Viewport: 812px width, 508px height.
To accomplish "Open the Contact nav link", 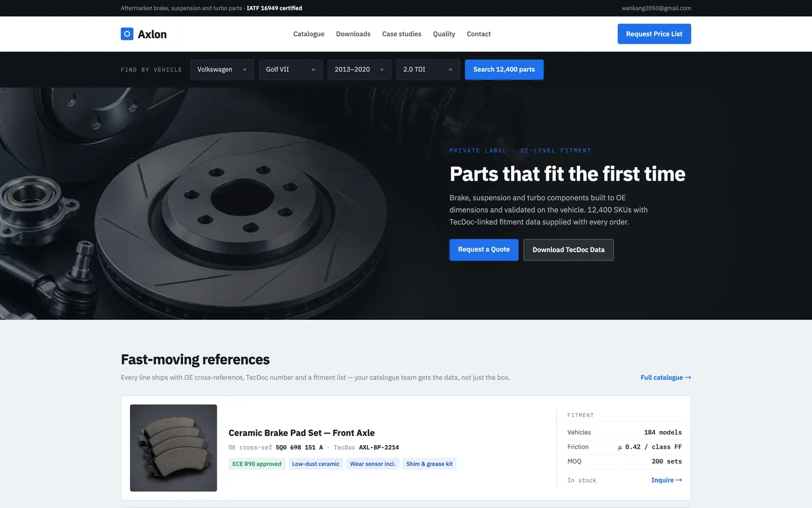I will [478, 34].
